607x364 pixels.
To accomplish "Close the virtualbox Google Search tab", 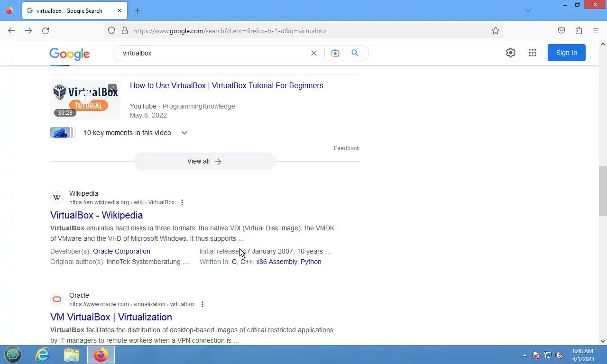I will coord(120,10).
